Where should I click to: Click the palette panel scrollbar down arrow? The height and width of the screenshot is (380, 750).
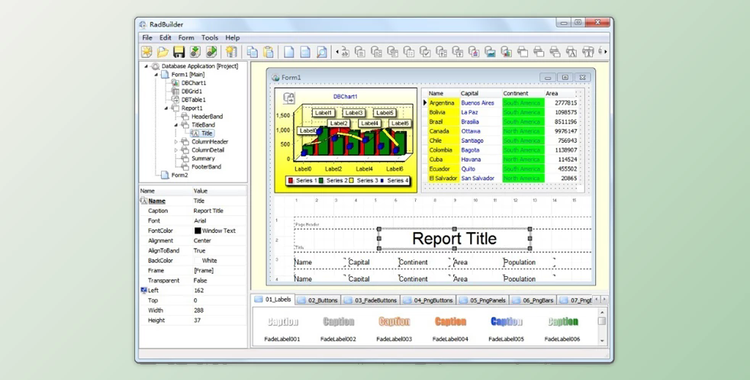[602, 341]
